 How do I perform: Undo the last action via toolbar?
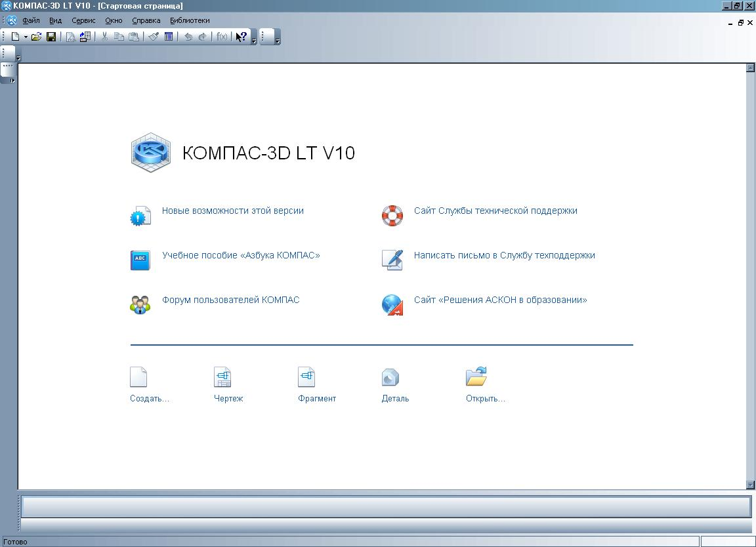pyautogui.click(x=188, y=37)
